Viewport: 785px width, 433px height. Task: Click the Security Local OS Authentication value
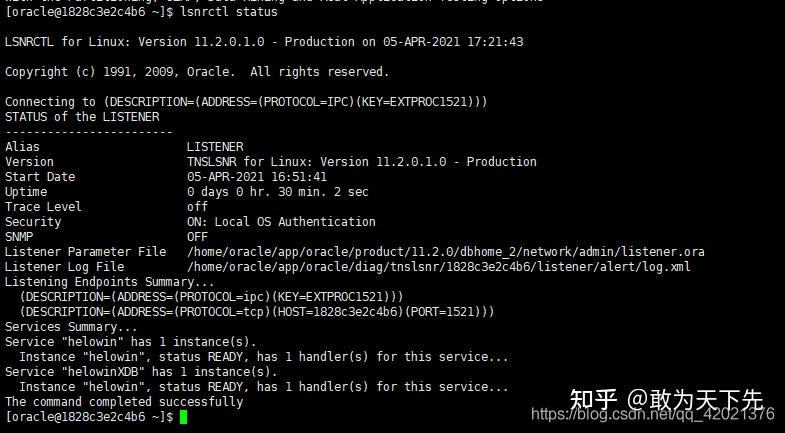point(281,222)
